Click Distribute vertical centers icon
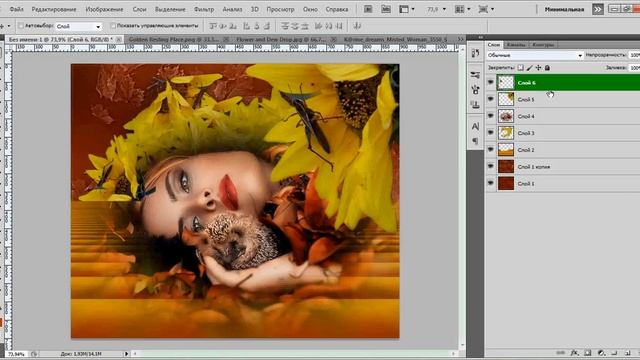The height and width of the screenshot is (360, 640). click(295, 26)
